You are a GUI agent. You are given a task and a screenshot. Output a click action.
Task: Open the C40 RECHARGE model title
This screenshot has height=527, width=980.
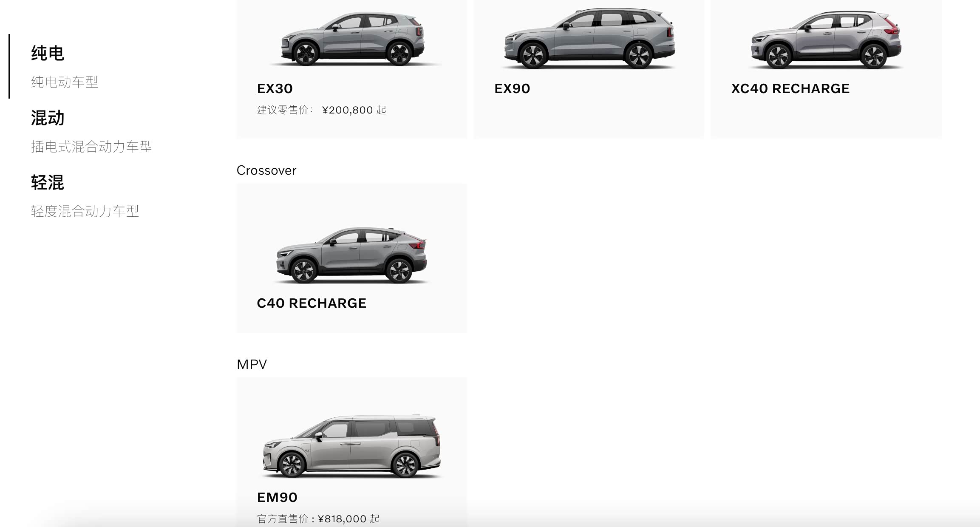click(x=312, y=303)
